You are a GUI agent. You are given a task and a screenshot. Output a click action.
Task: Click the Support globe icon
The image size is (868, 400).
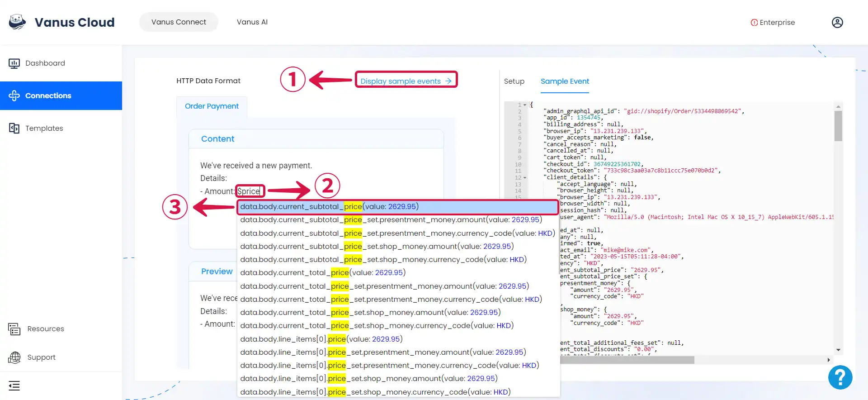coord(14,357)
